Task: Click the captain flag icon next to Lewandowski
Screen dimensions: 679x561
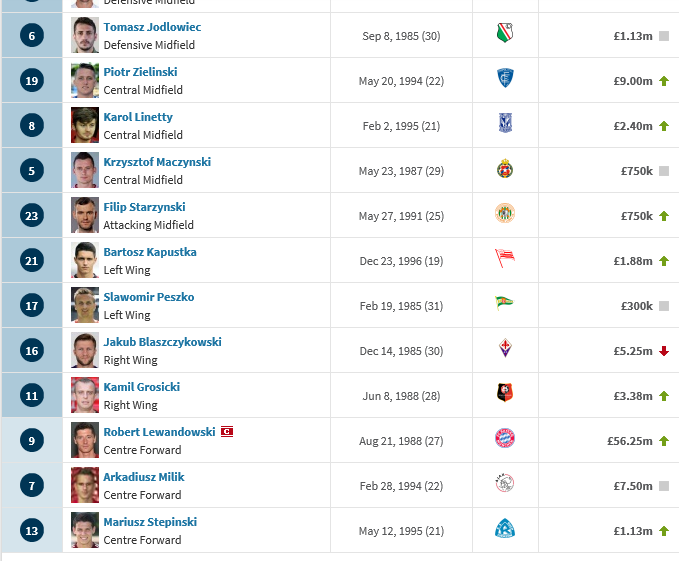Action: [227, 432]
